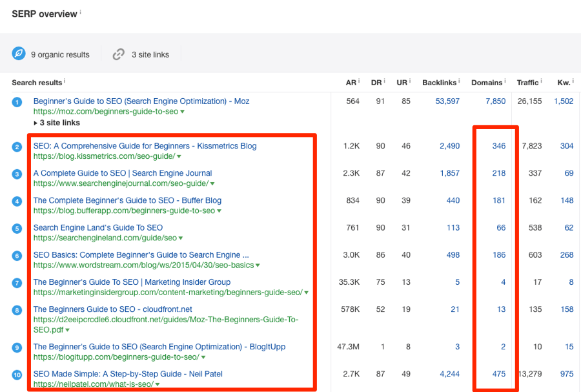581x392 pixels.
Task: Open SEO Basics wordstream result title
Action: (x=141, y=255)
